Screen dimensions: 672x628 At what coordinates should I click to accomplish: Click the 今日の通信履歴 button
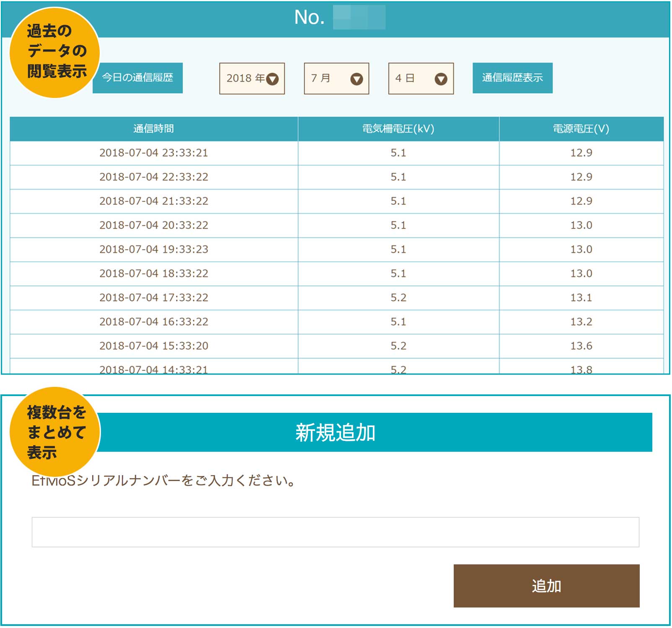137,78
